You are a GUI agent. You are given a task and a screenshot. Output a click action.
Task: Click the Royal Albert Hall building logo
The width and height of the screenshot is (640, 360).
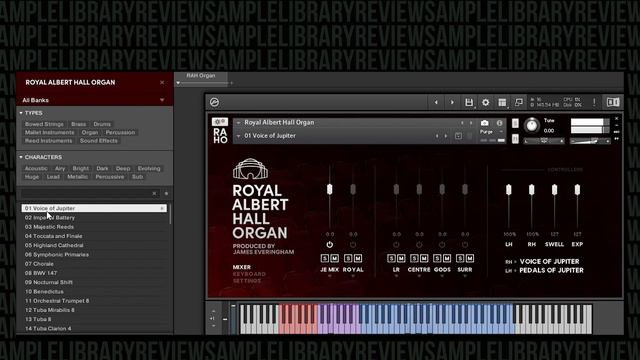(x=250, y=169)
